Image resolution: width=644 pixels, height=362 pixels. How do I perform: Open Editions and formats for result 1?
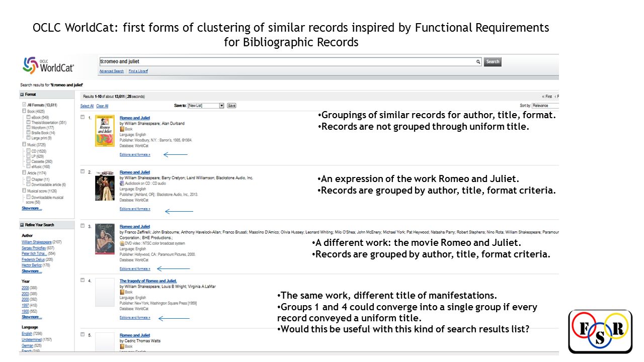[x=135, y=154]
